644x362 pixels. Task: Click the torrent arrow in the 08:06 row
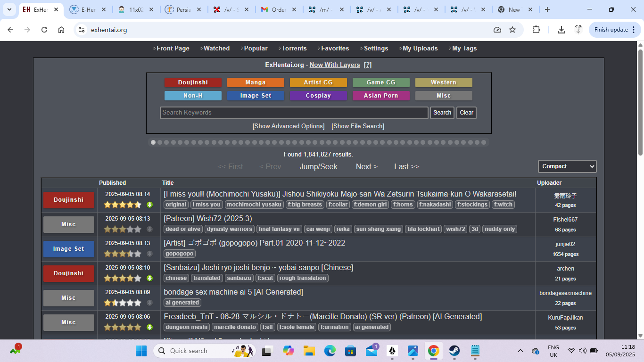149,327
